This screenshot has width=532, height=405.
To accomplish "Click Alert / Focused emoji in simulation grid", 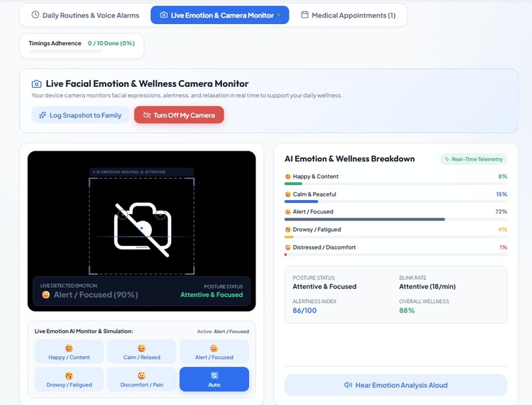I will coord(214,348).
